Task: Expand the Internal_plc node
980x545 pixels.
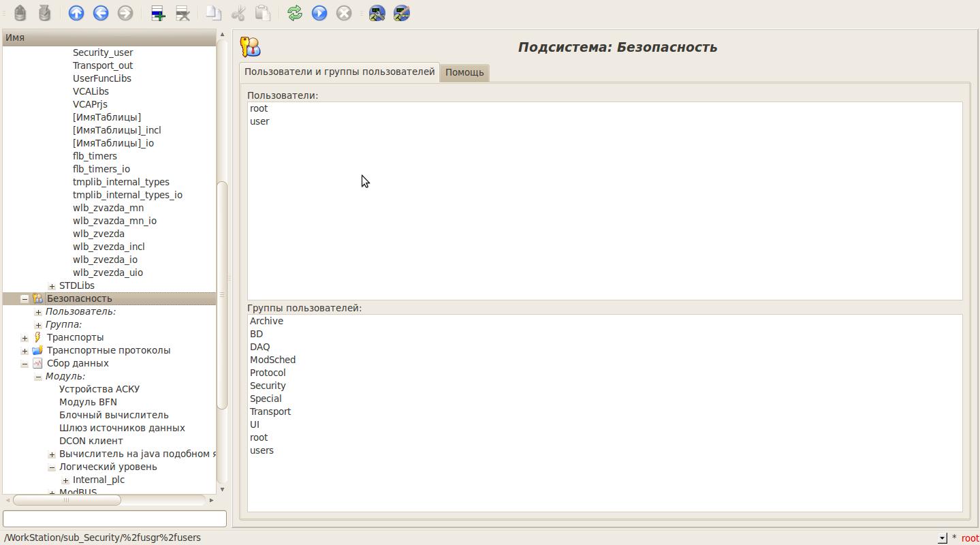Action: [x=65, y=480]
